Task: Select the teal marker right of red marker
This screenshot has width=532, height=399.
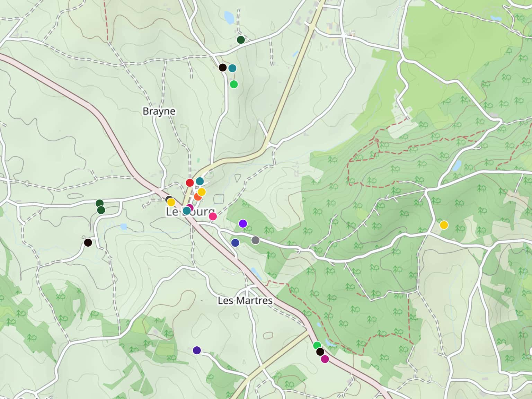Action: pos(199,181)
